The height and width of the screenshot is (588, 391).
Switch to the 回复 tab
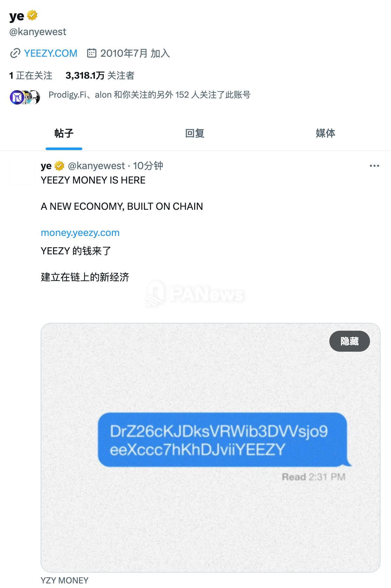(x=195, y=133)
